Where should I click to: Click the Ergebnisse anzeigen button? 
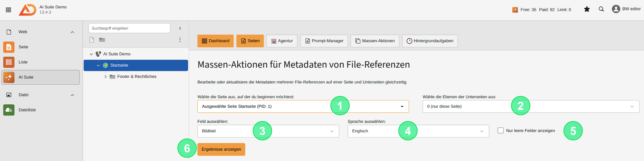pyautogui.click(x=221, y=149)
